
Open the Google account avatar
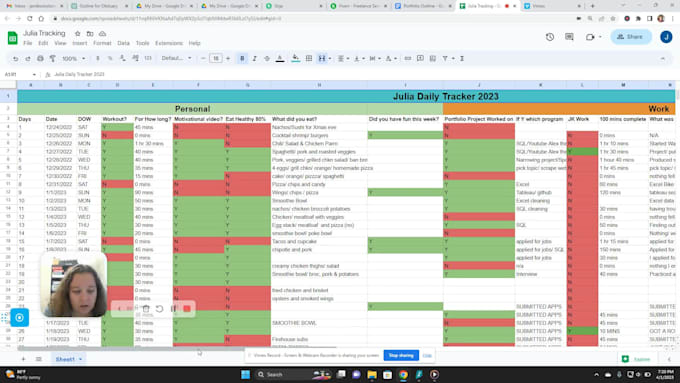pos(666,37)
